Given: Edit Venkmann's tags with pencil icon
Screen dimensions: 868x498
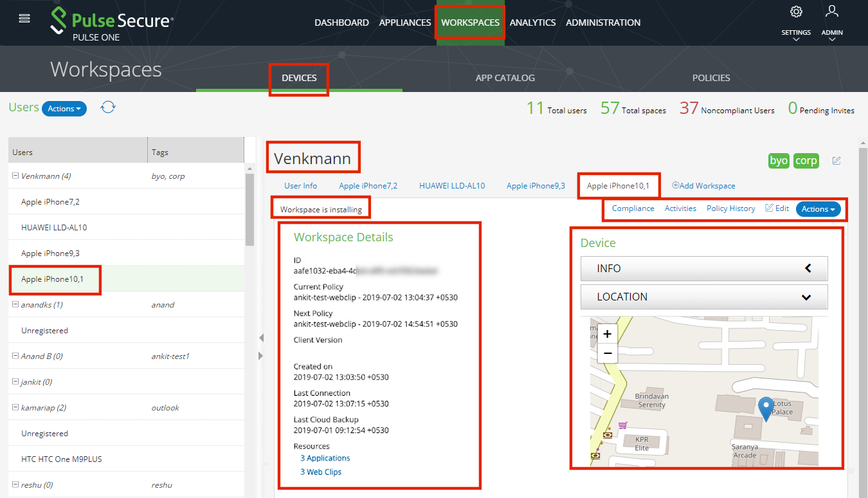Looking at the screenshot, I should click(836, 160).
